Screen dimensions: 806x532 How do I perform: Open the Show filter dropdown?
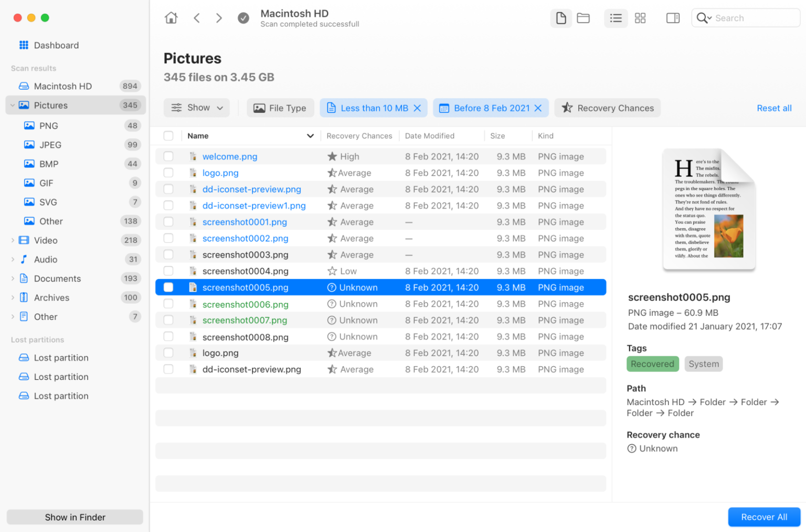pyautogui.click(x=197, y=108)
